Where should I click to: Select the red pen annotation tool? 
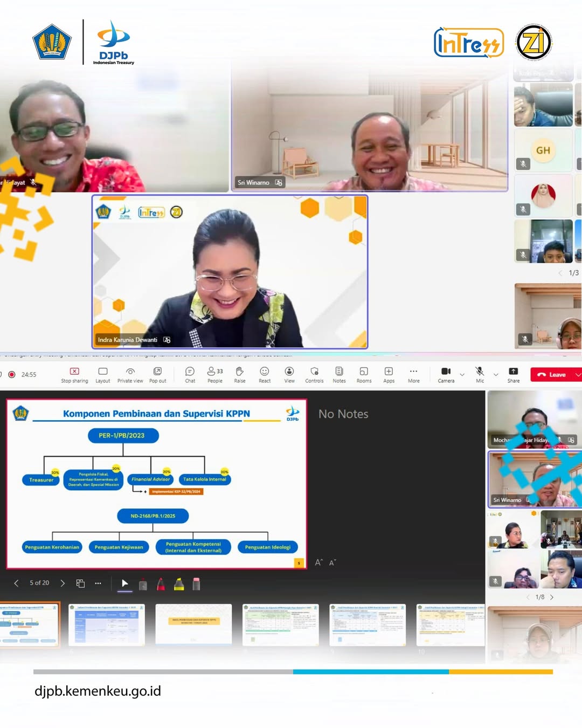coord(161,584)
